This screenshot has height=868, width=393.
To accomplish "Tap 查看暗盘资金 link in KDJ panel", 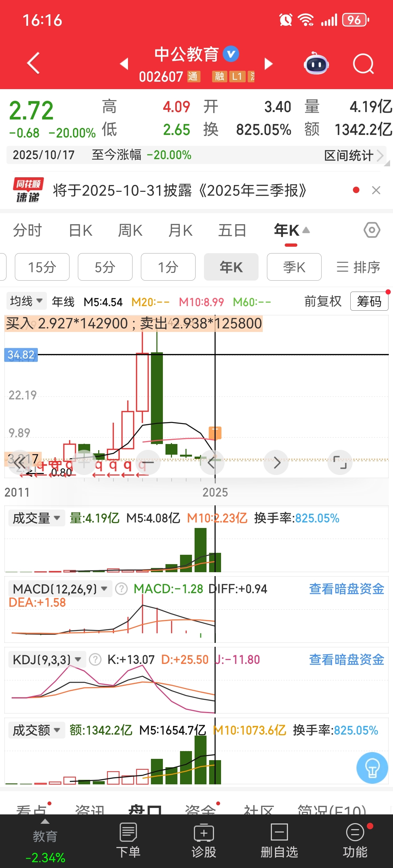I will pos(347,659).
